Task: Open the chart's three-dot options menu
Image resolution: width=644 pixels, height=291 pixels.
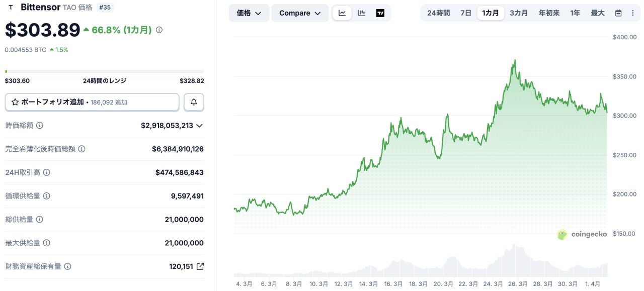Action: tap(632, 13)
